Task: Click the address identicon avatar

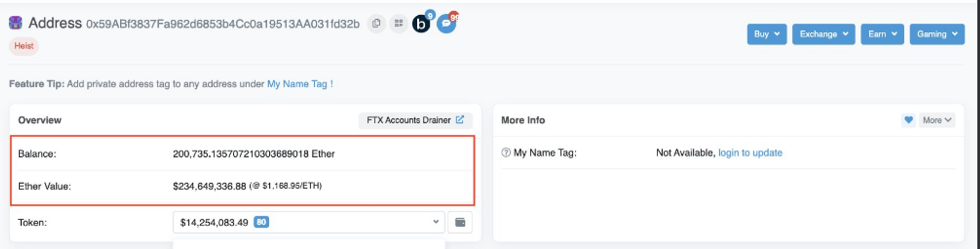Action: click(16, 23)
